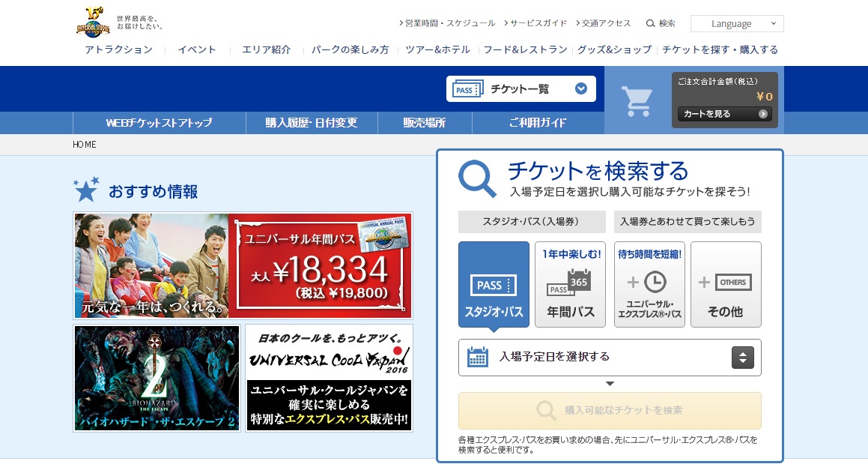Screen dimensions: 868x464
Task: Expand the チケット一覧 dropdown
Action: click(521, 88)
